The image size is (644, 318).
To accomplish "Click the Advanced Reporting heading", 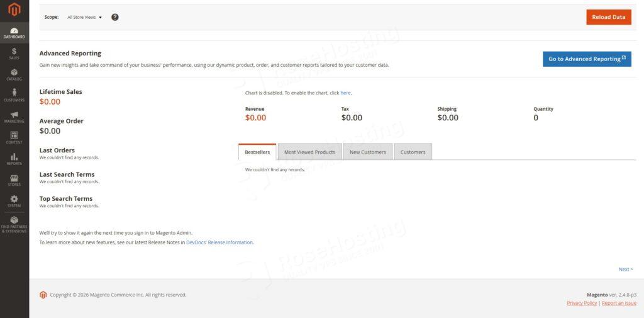I will (x=70, y=53).
